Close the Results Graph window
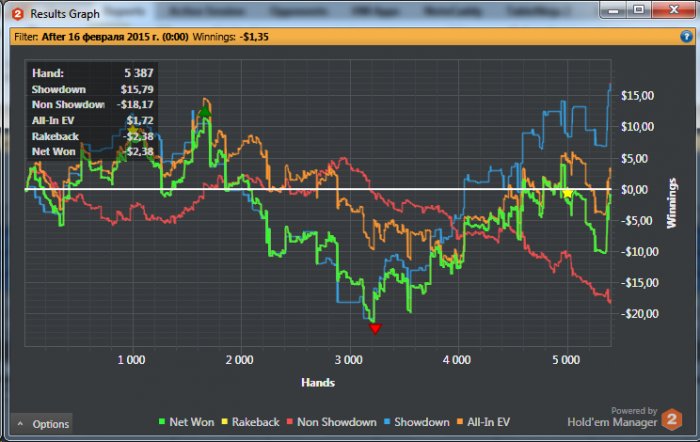 click(x=674, y=9)
